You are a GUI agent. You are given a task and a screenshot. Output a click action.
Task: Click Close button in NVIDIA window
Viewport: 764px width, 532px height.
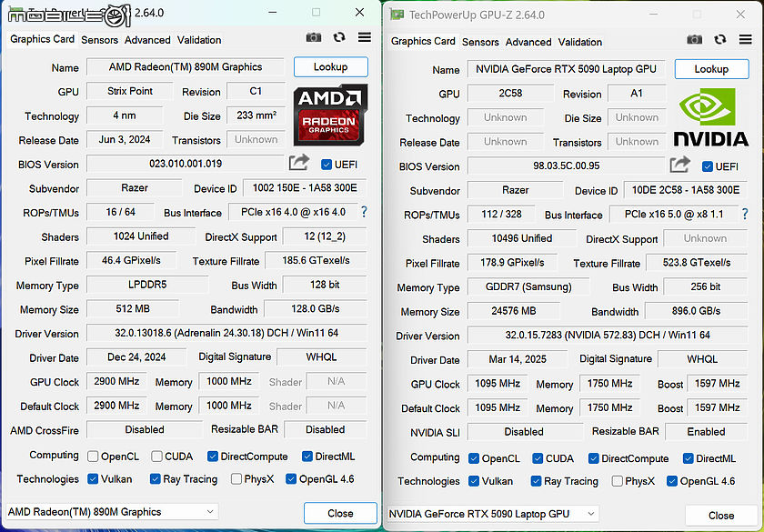[x=721, y=516]
